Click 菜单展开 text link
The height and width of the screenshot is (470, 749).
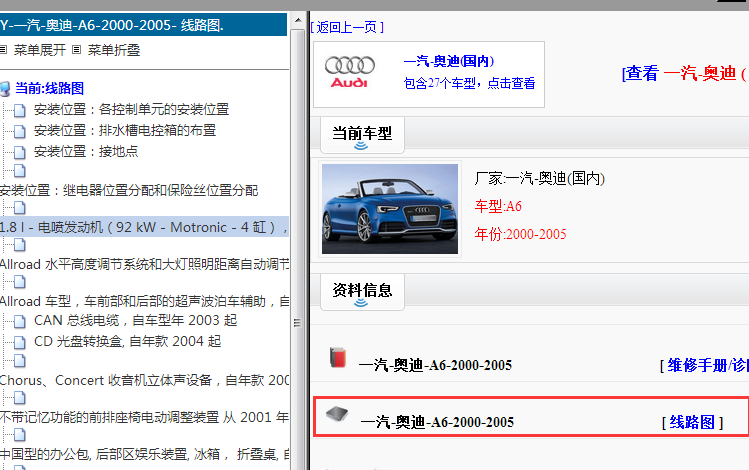(40, 50)
